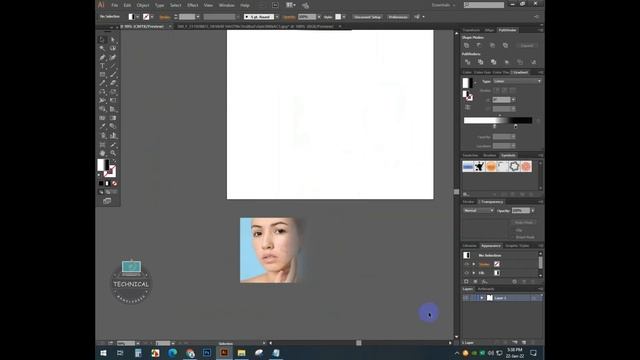640x360 pixels.
Task: Open Windows Start menu
Action: click(103, 353)
